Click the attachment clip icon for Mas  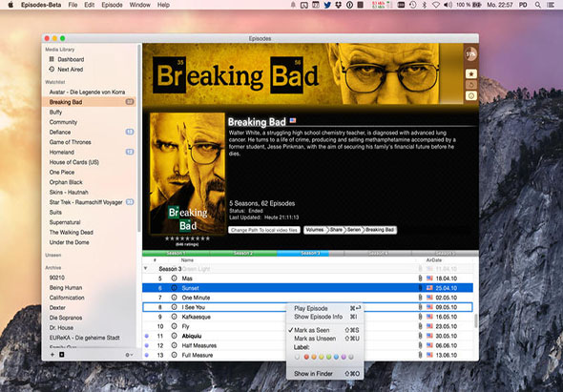click(420, 279)
